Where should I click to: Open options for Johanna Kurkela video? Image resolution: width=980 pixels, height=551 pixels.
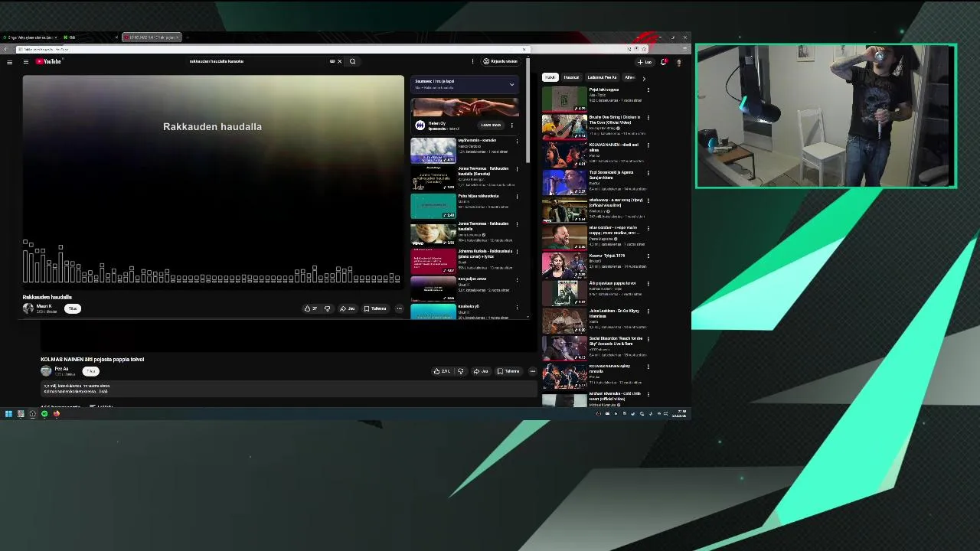pos(517,252)
